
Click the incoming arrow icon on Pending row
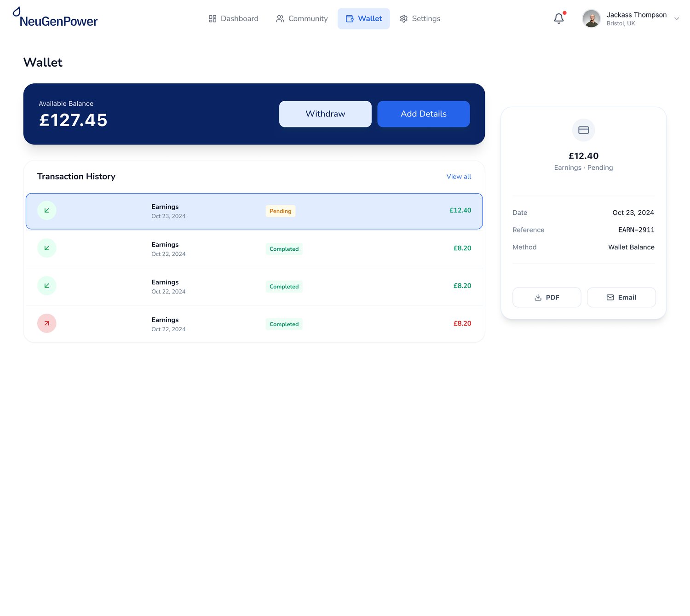pyautogui.click(x=47, y=210)
